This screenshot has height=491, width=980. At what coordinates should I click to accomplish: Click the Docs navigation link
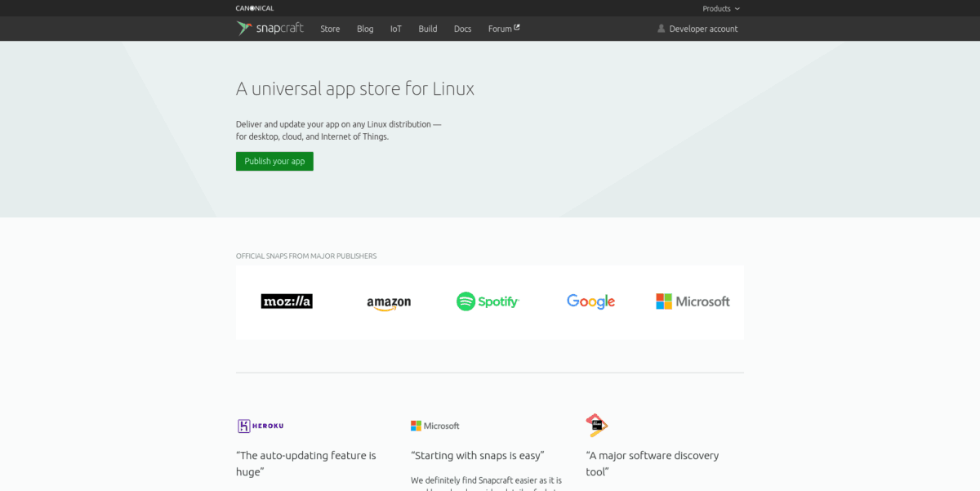[462, 28]
